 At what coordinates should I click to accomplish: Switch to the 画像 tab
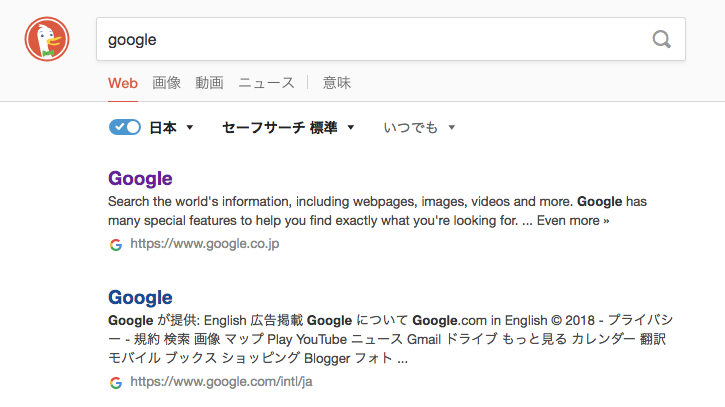(x=166, y=83)
